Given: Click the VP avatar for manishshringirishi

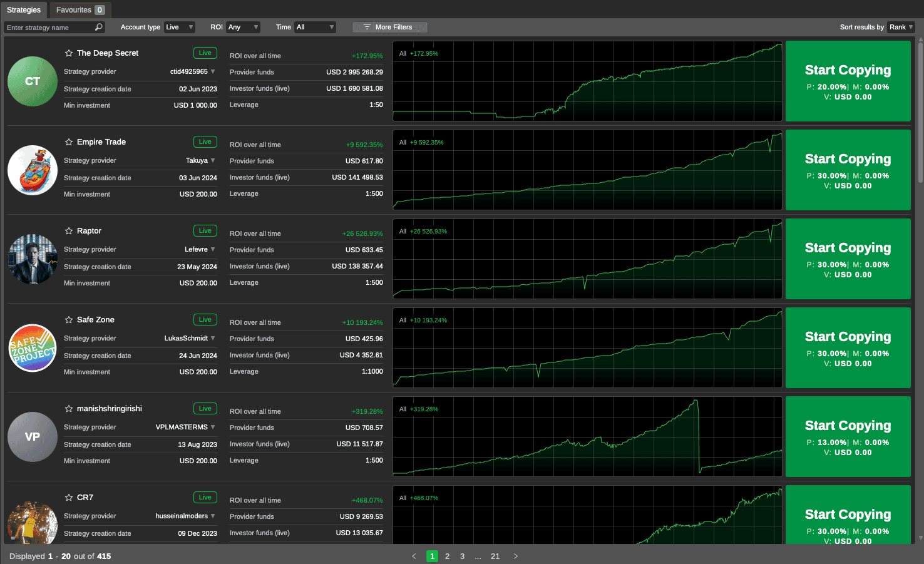Looking at the screenshot, I should [32, 436].
